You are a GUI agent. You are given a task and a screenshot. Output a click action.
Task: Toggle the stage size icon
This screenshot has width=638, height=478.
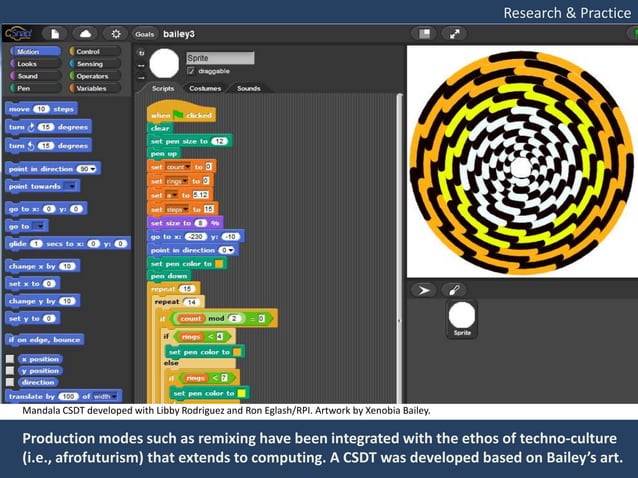[424, 34]
